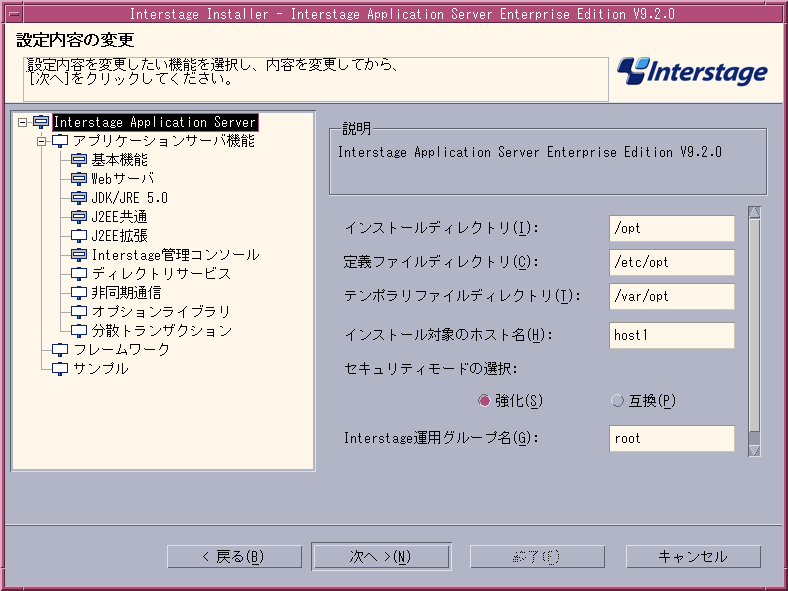
Task: Select Interstage管理コンソール tree label
Action: [175, 255]
